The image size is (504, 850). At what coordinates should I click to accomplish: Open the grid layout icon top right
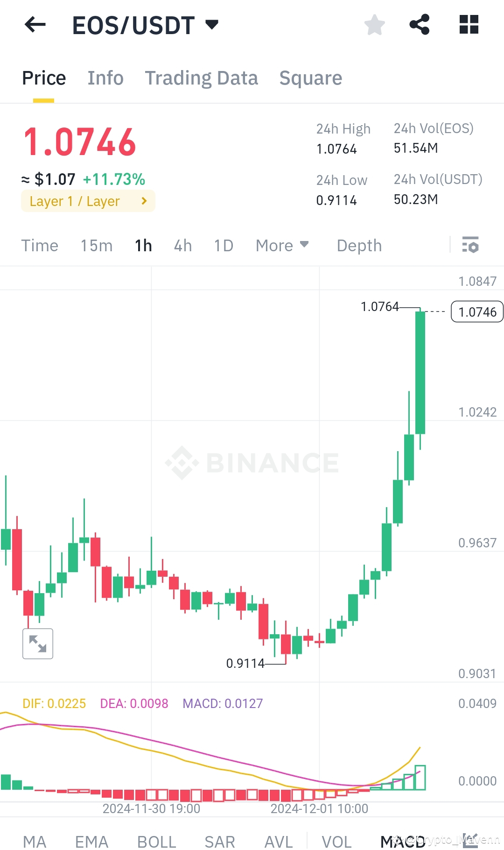468,25
